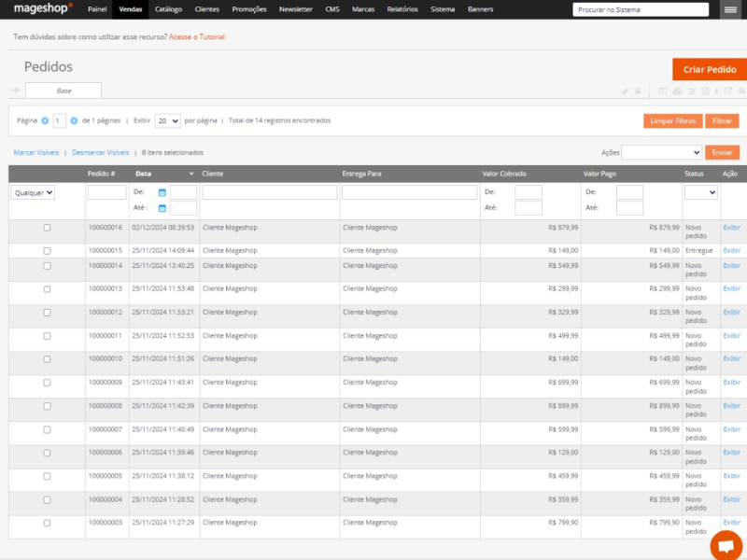Click the Criar Pedido button
The image size is (747, 560).
click(710, 69)
